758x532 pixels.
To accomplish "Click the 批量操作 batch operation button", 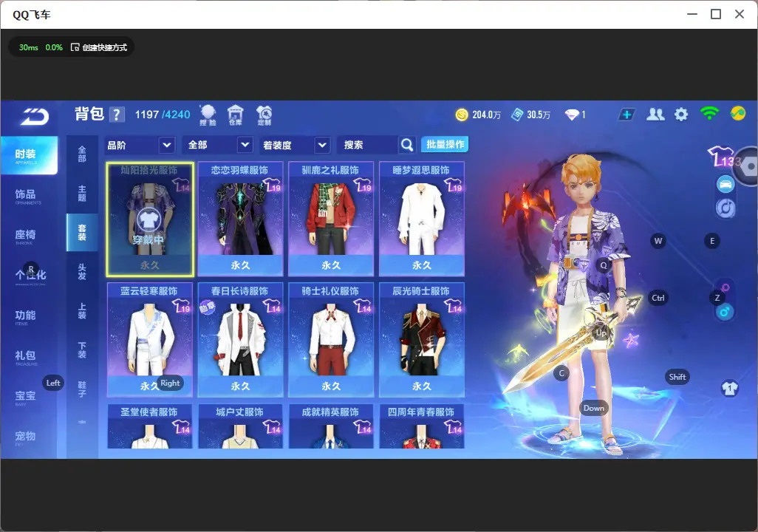I will pyautogui.click(x=445, y=144).
